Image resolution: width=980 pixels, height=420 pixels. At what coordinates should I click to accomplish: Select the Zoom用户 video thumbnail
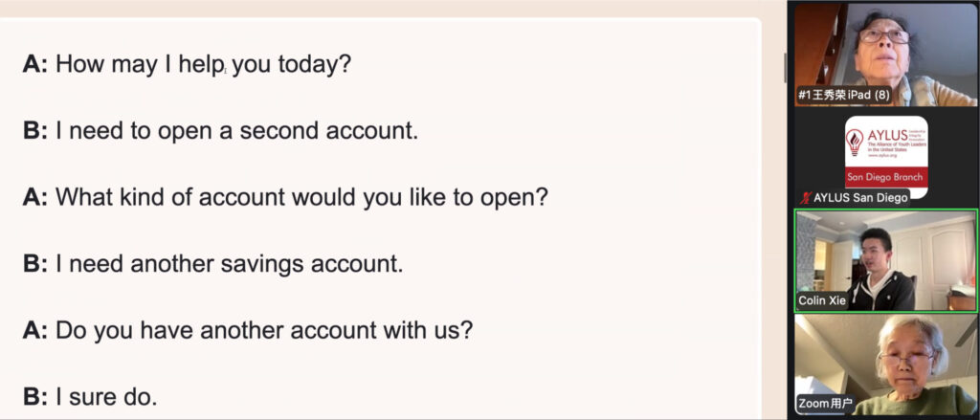pyautogui.click(x=885, y=364)
